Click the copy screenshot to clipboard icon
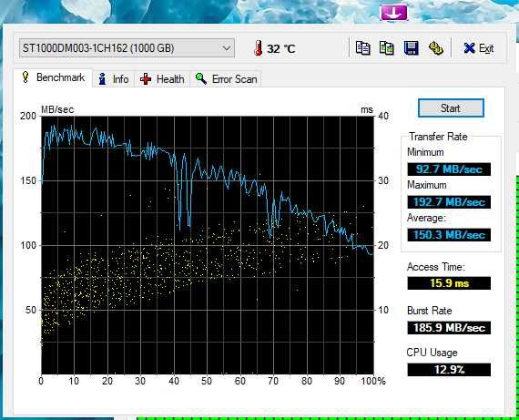This screenshot has width=519, height=420. (x=387, y=48)
